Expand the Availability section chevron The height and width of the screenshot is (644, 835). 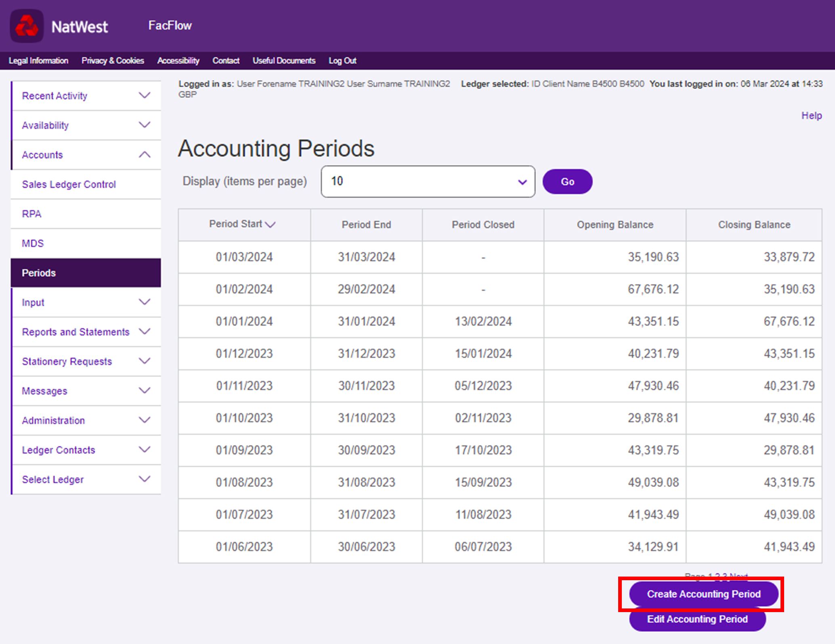pos(145,125)
